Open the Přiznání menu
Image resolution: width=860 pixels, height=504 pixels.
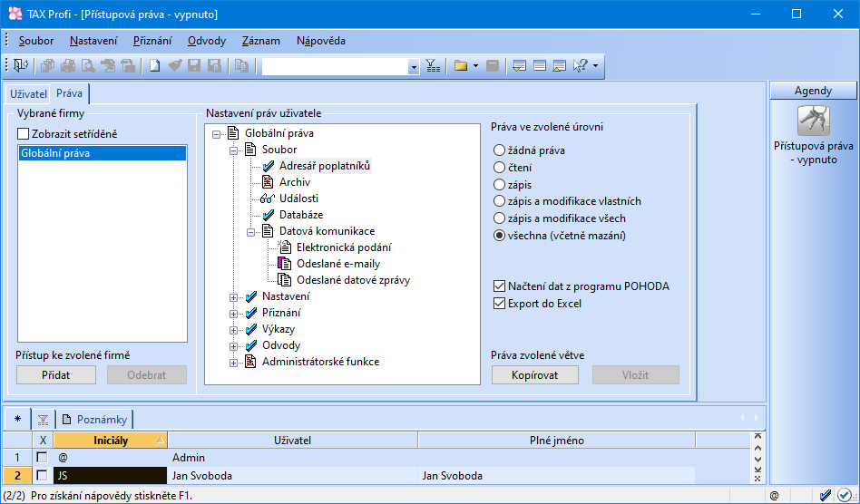152,41
